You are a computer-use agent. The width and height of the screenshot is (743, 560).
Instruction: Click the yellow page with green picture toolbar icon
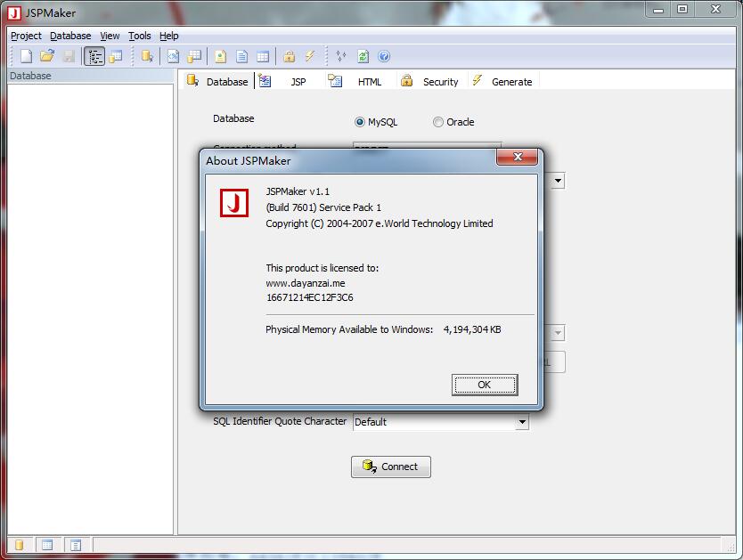[220, 56]
